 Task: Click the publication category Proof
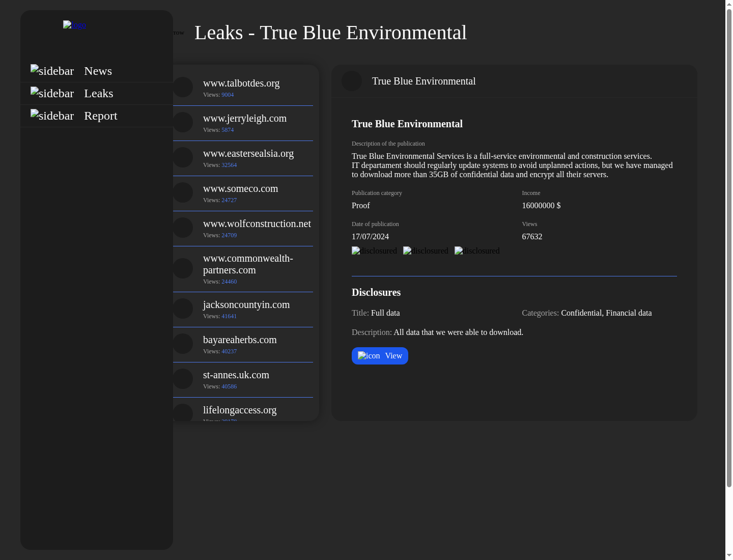pos(361,206)
